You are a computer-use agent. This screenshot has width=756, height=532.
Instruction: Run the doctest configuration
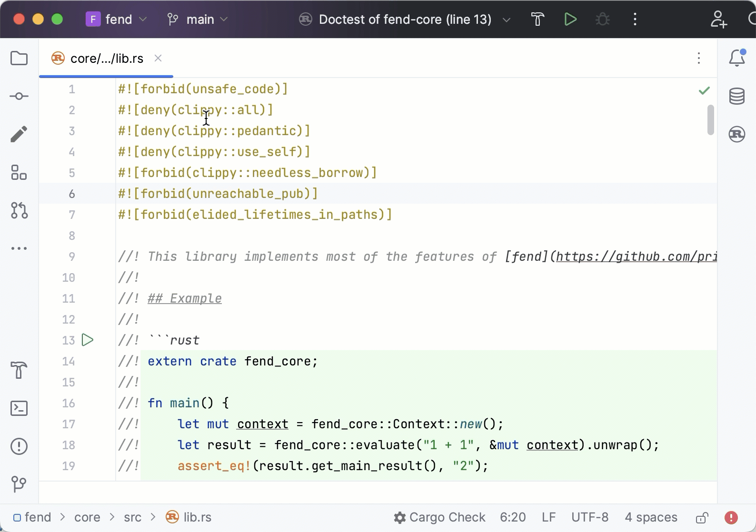570,20
